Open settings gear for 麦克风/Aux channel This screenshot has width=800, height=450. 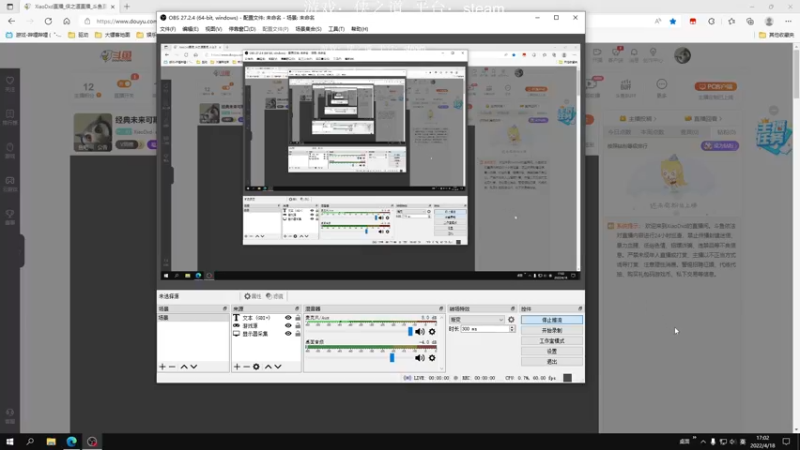[x=432, y=332]
